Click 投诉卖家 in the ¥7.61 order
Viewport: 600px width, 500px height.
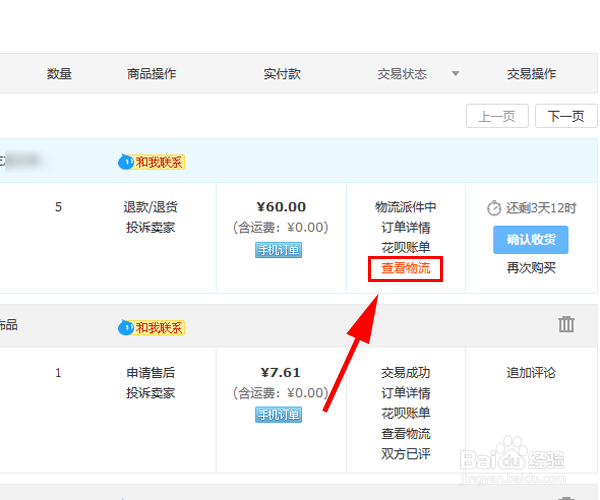click(150, 393)
